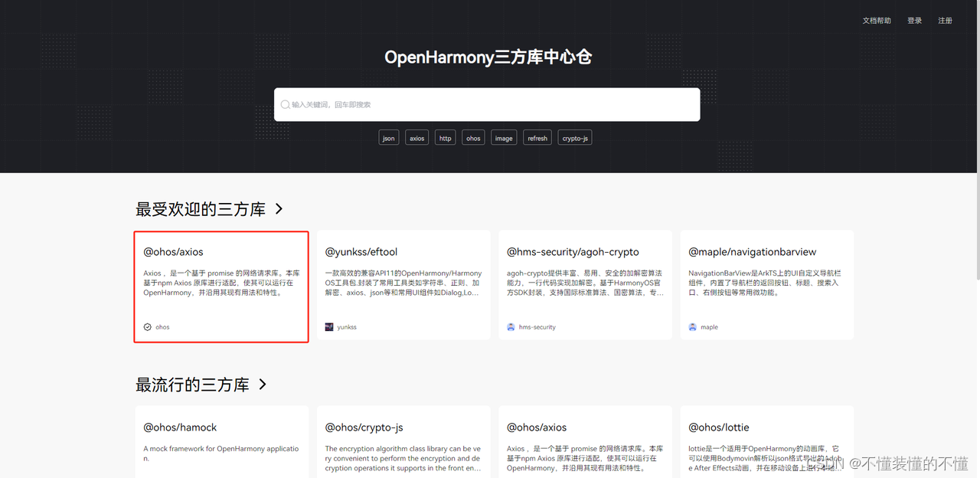Screen dimensions: 980x478
Task: Focus the keyword search input field
Action: [487, 104]
